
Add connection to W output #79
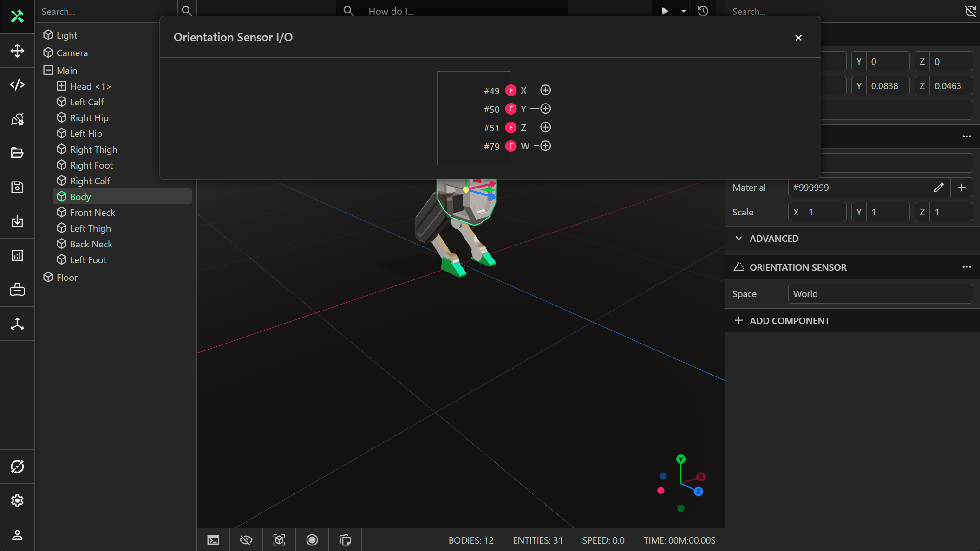(546, 146)
